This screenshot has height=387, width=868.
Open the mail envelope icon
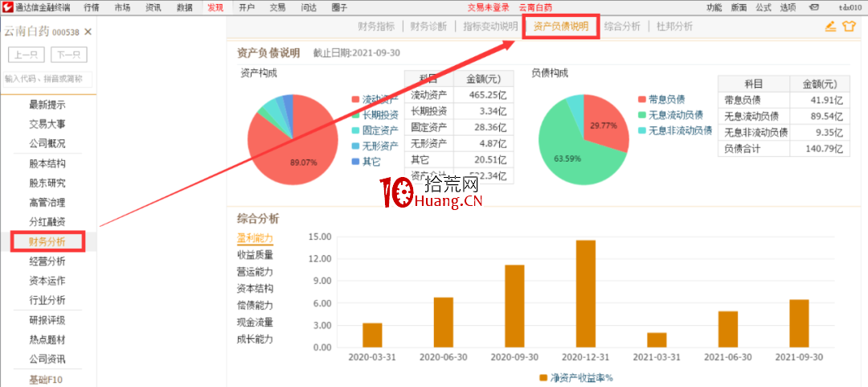[x=813, y=7]
